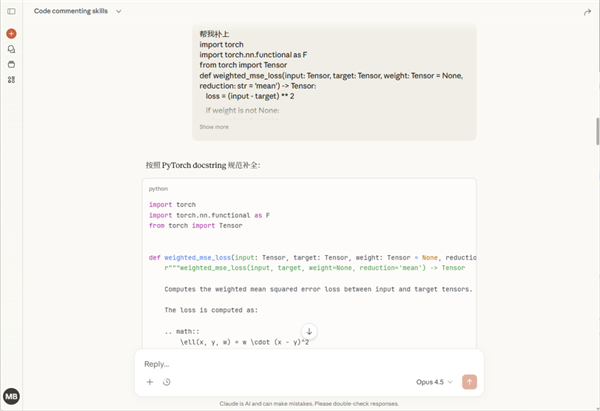Focus the Reply text input field
This screenshot has width=600, height=411.
click(300, 364)
